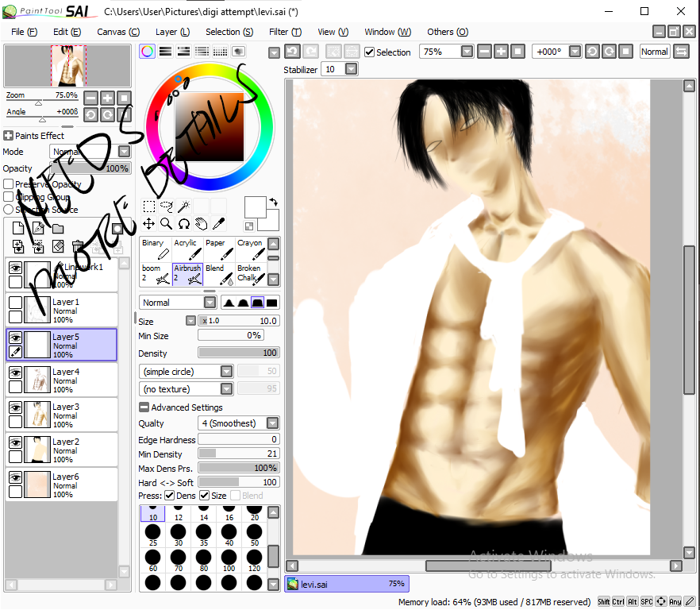This screenshot has width=700, height=610.
Task: Open brush mode Normal dropdown
Action: pyautogui.click(x=210, y=303)
